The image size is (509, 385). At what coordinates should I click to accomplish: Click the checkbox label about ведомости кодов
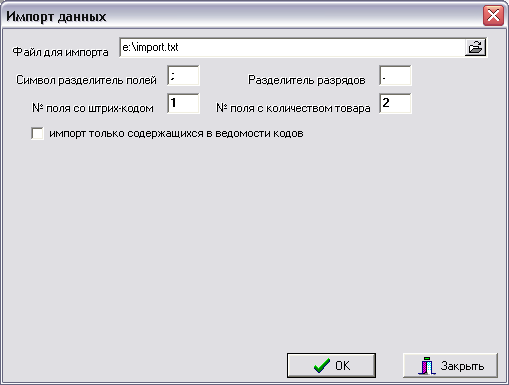tap(176, 133)
